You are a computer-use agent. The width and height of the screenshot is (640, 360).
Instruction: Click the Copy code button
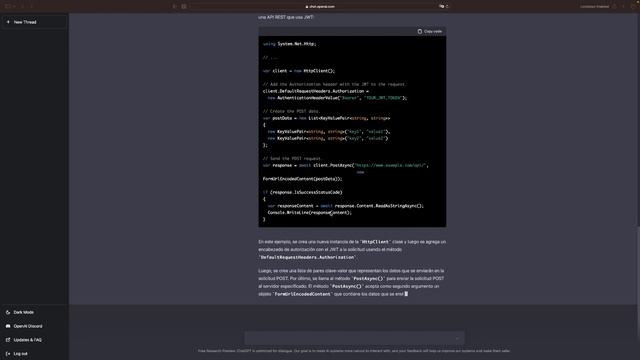(x=429, y=31)
